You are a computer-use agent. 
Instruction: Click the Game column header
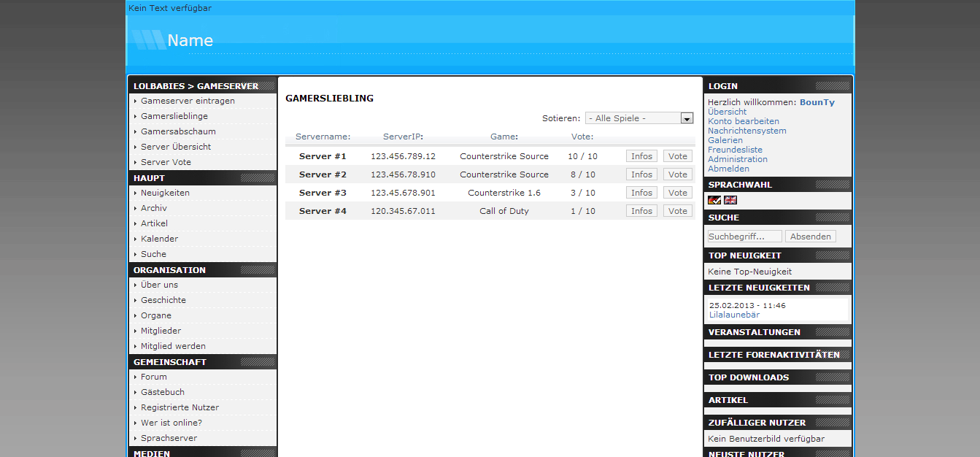(x=504, y=137)
